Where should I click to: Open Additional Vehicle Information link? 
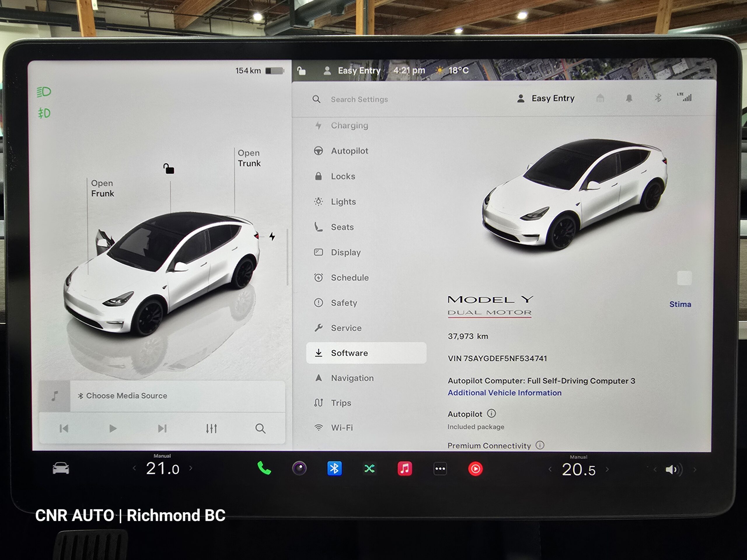coord(504,393)
